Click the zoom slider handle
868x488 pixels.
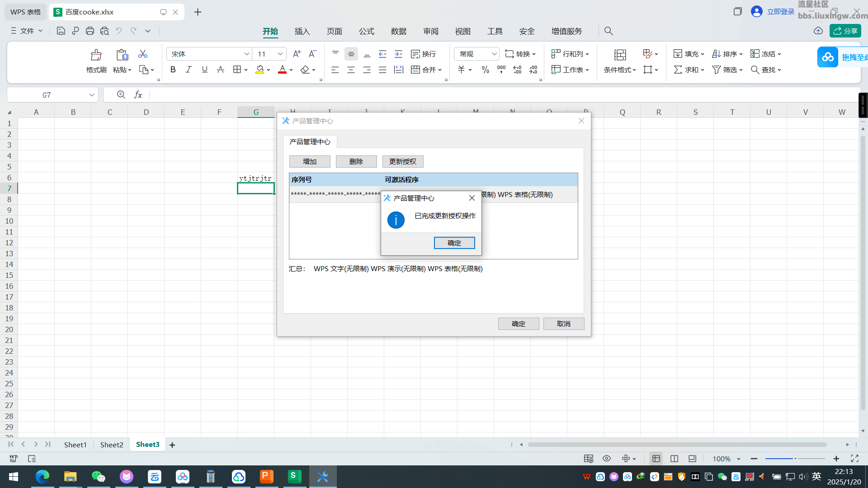pos(795,459)
